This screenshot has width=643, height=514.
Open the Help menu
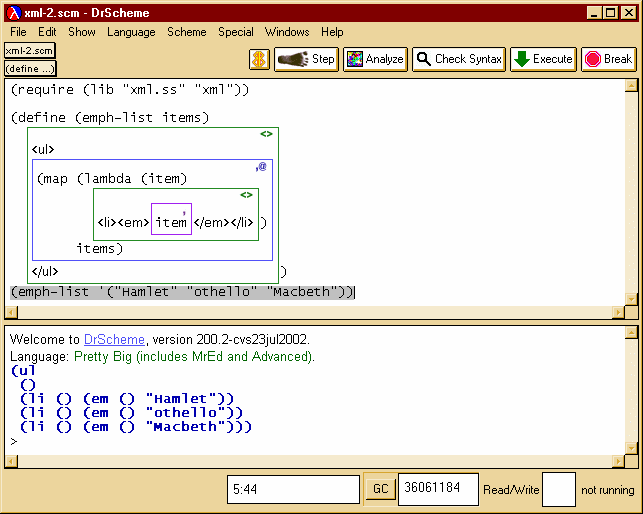[332, 32]
